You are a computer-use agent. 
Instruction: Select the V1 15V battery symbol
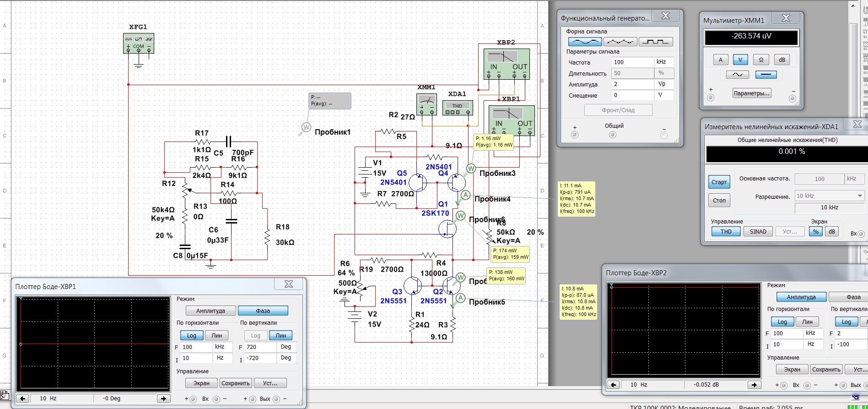[365, 173]
